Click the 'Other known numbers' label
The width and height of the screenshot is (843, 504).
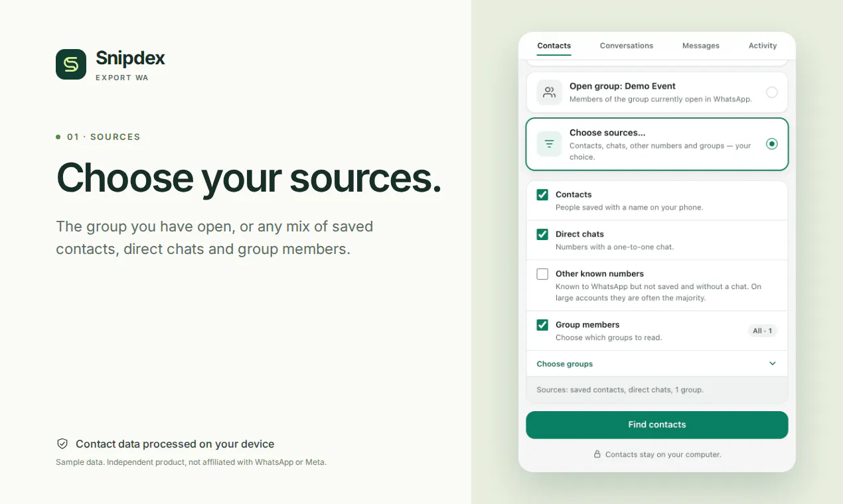(x=599, y=274)
